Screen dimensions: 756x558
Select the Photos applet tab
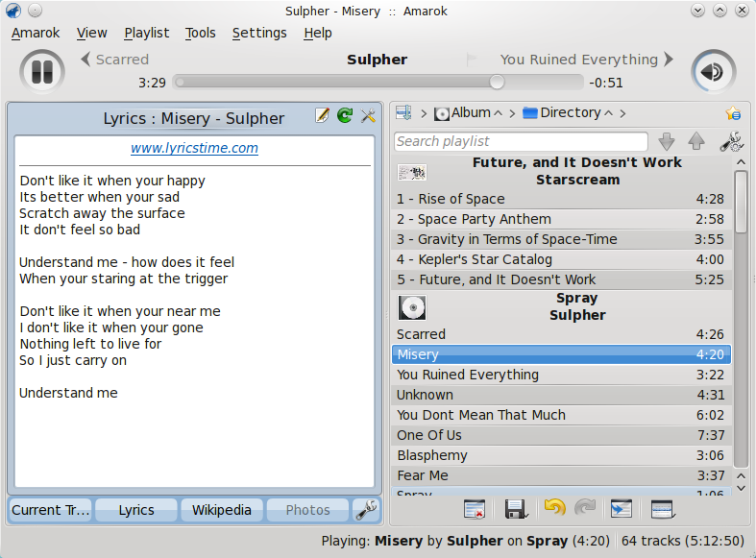(307, 510)
